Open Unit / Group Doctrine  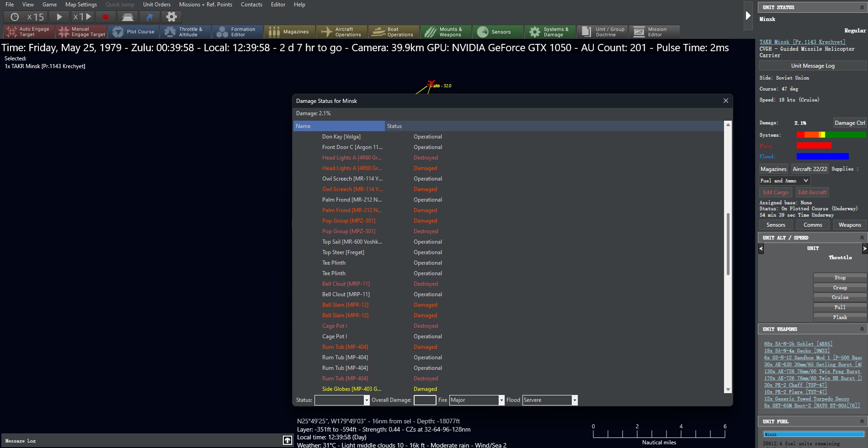pos(602,32)
